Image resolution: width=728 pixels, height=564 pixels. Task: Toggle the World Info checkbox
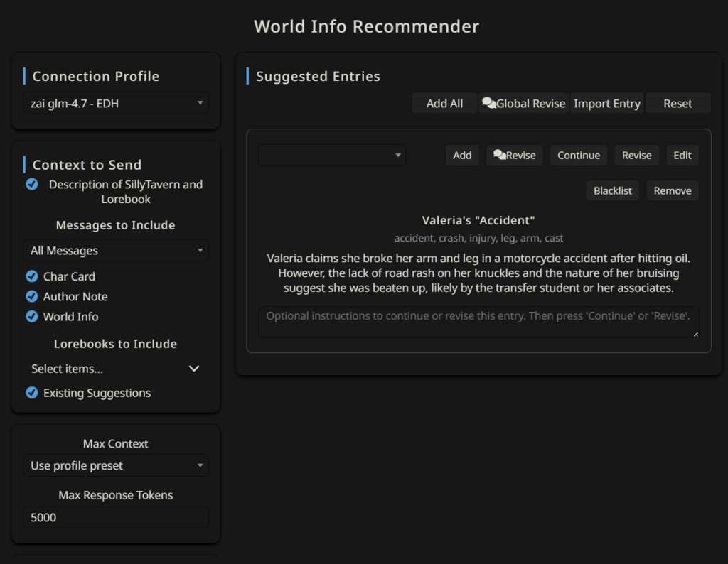32,317
